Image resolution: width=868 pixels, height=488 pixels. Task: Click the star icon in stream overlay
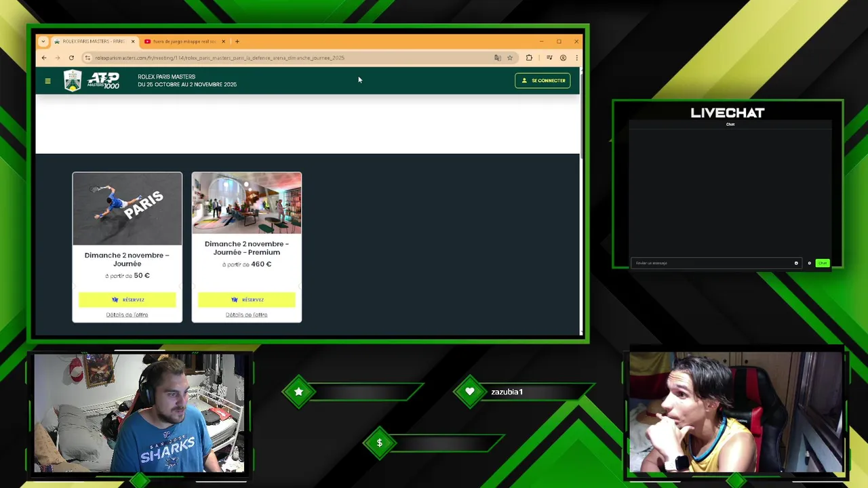coord(298,392)
